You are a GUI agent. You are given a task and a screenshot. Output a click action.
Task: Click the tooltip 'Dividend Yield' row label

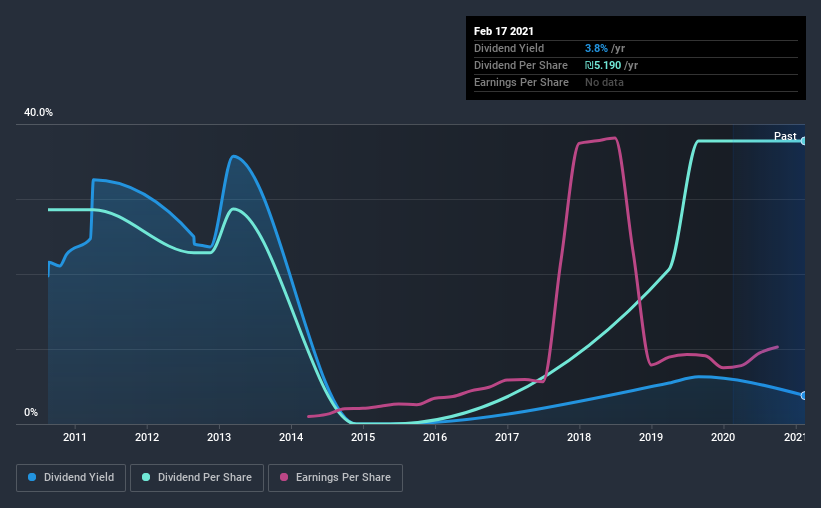[509, 48]
